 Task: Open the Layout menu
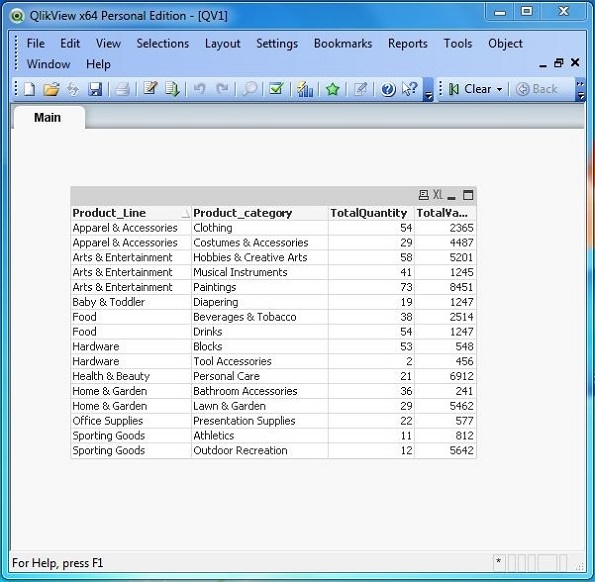pyautogui.click(x=223, y=44)
